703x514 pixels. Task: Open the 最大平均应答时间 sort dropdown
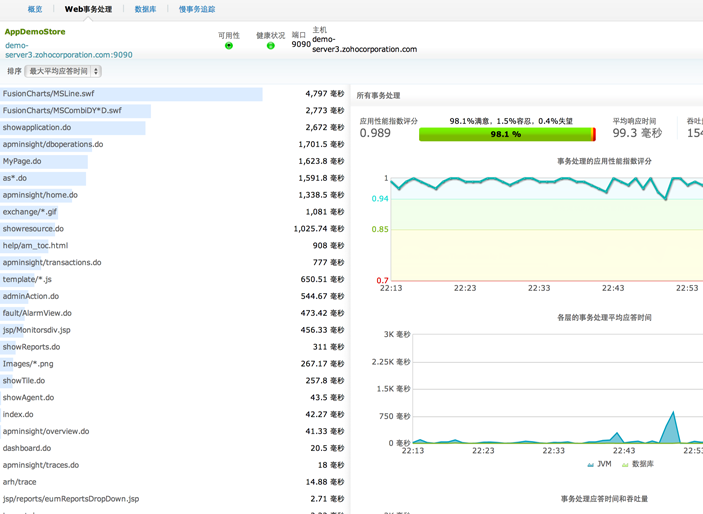(x=63, y=72)
